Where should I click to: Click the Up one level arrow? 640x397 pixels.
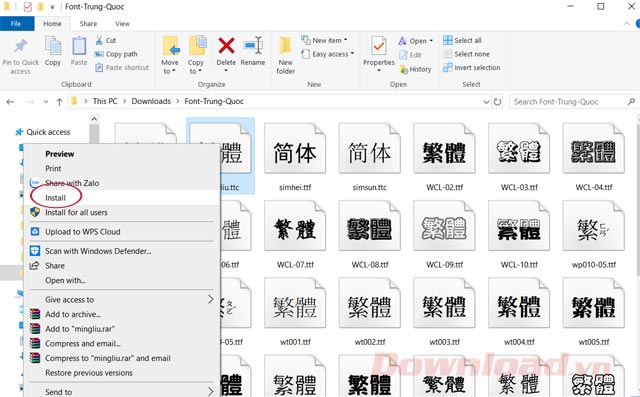[60, 102]
